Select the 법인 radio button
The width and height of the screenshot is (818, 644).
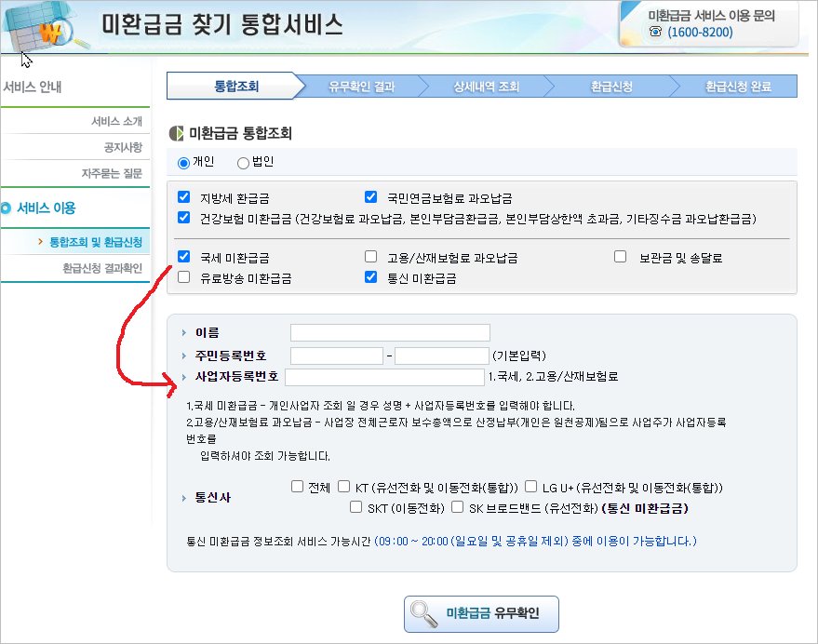pos(244,163)
